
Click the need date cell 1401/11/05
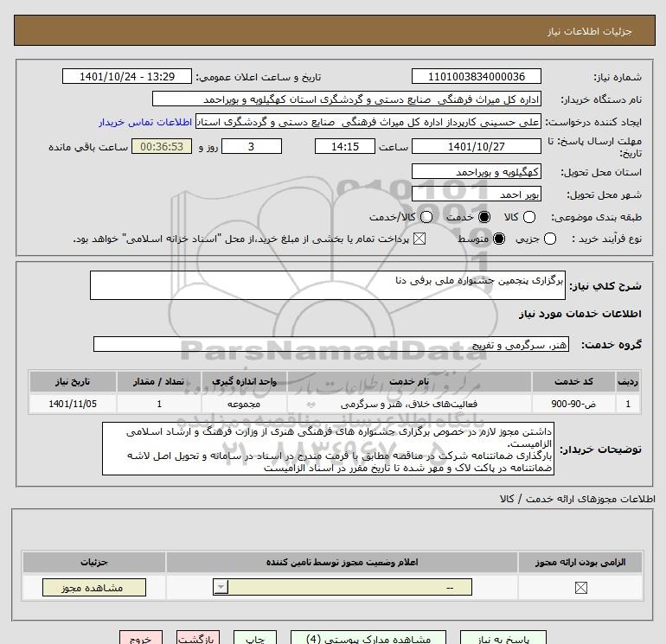(73, 404)
